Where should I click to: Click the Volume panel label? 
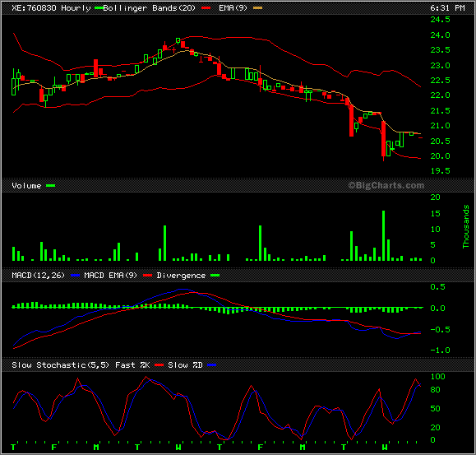pyautogui.click(x=26, y=186)
